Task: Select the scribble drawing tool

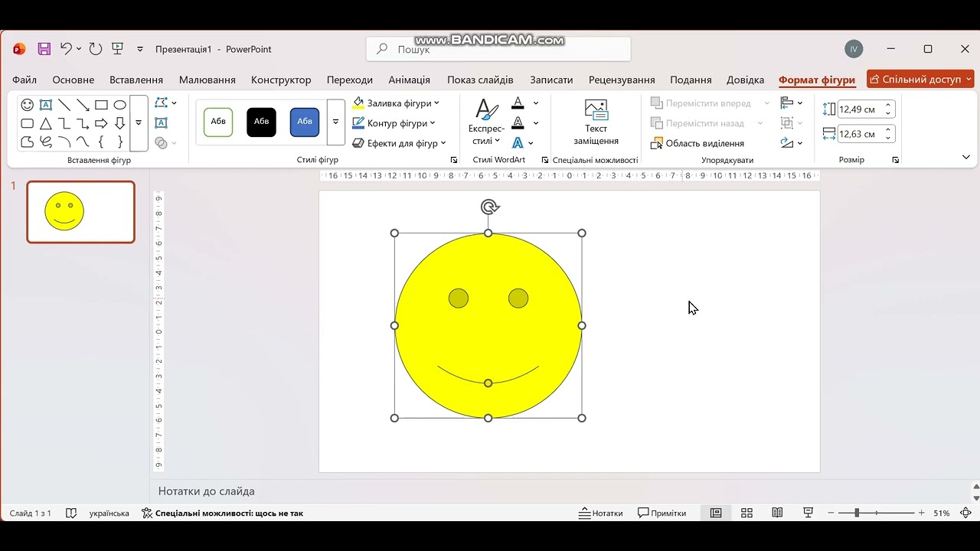Action: click(46, 142)
